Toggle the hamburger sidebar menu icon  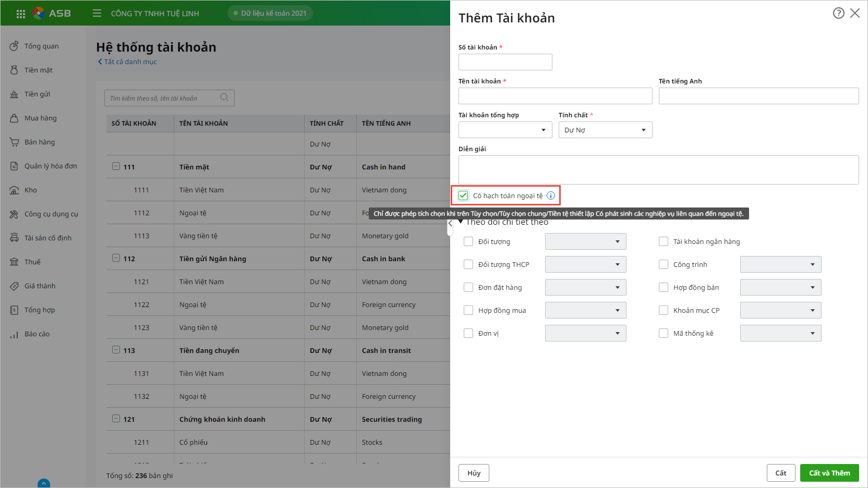[x=97, y=13]
